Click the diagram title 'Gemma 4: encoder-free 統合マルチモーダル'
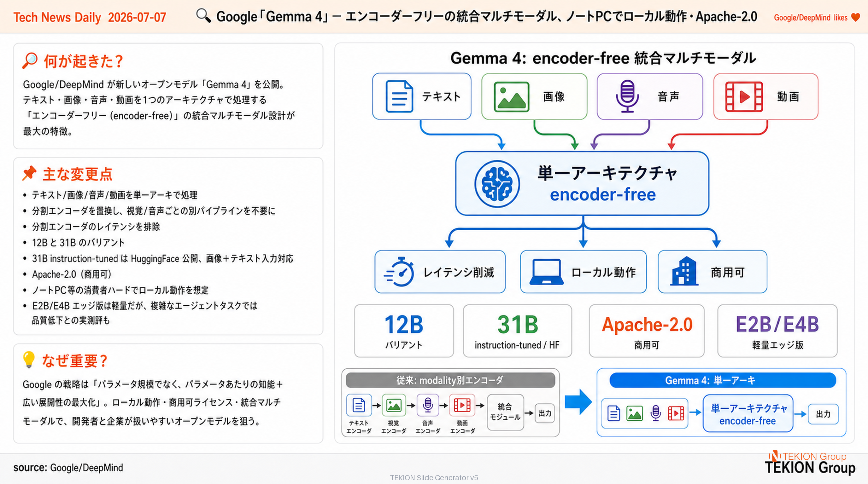The image size is (868, 484). [x=603, y=58]
